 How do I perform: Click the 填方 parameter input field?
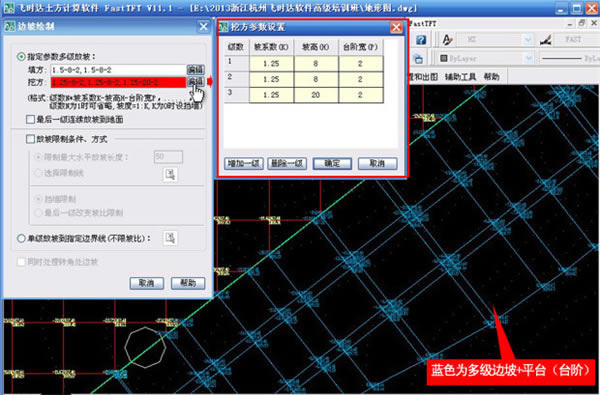click(x=118, y=70)
